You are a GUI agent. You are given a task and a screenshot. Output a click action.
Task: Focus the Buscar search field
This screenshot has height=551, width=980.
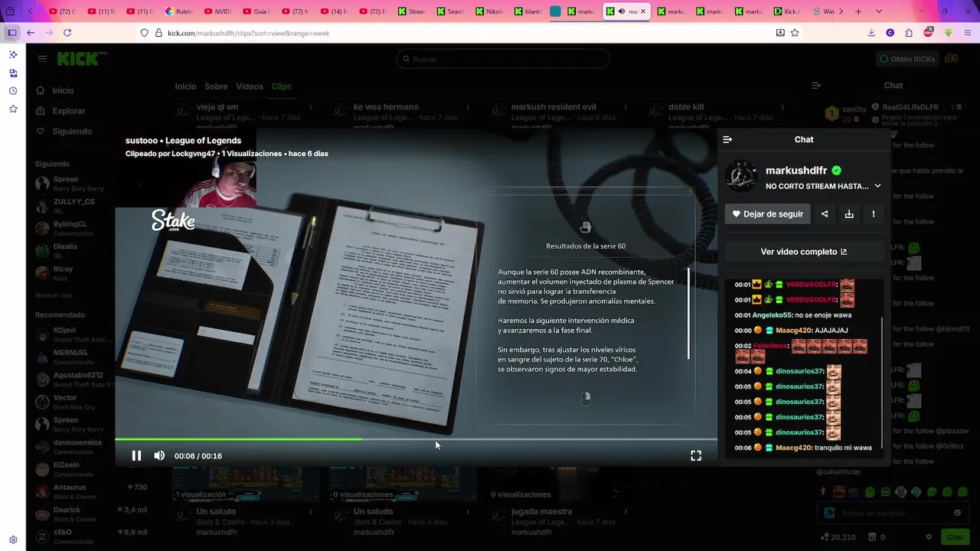coord(503,59)
